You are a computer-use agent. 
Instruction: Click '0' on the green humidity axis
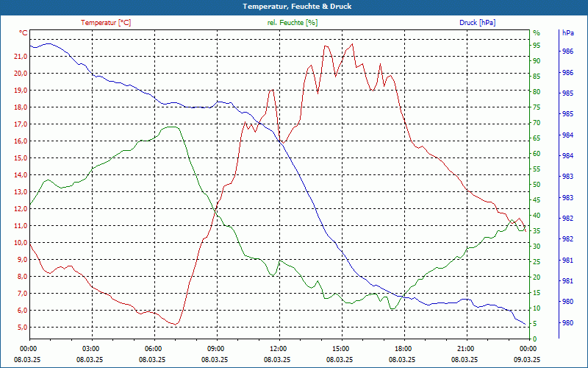(x=535, y=339)
